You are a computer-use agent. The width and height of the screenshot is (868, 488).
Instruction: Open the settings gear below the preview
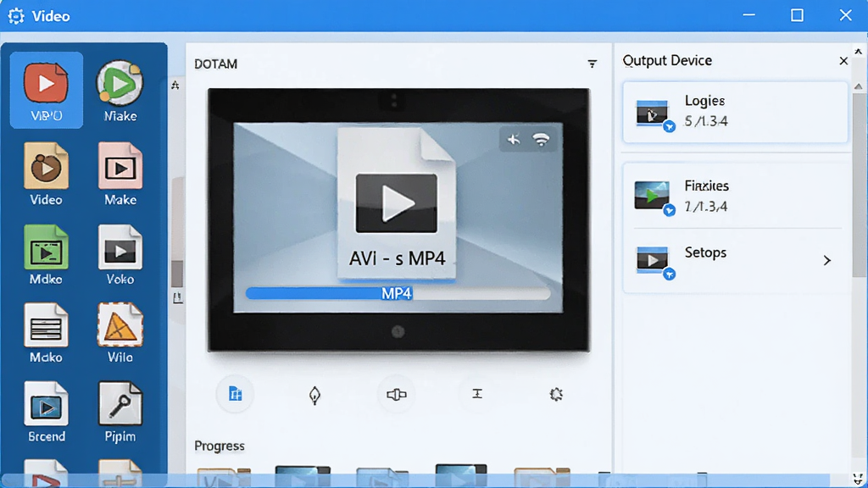pyautogui.click(x=556, y=394)
